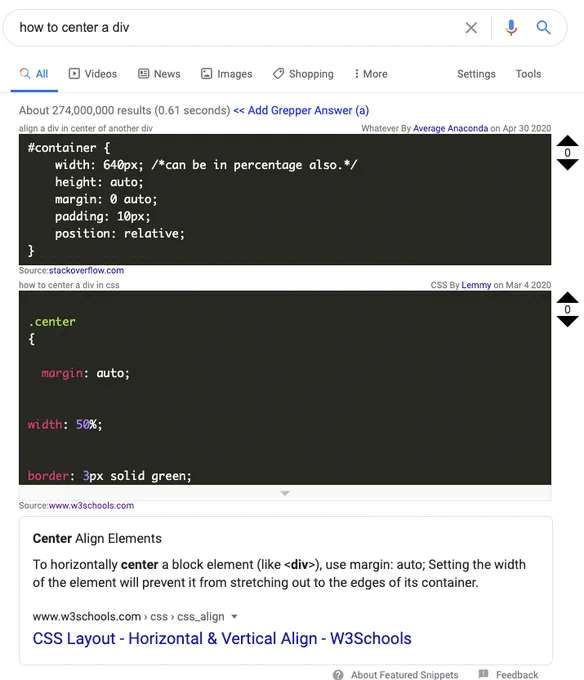Open the Images results tab
The width and height of the screenshot is (584, 680).
click(226, 74)
